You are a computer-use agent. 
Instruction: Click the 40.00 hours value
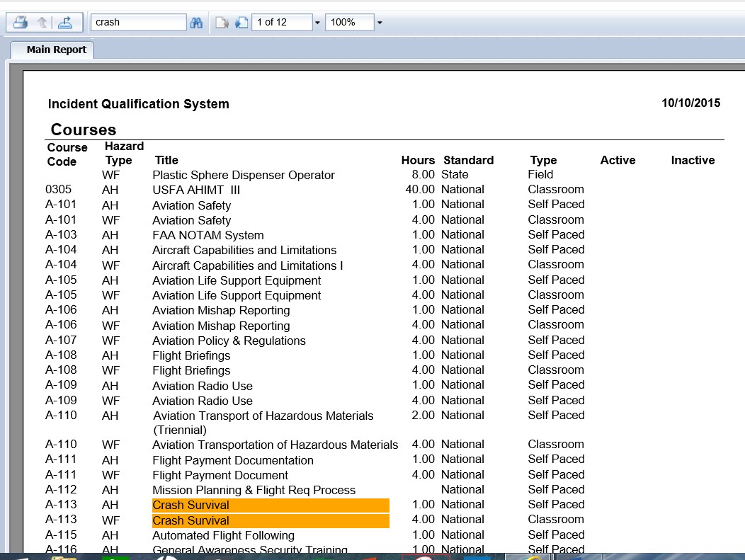tap(419, 189)
